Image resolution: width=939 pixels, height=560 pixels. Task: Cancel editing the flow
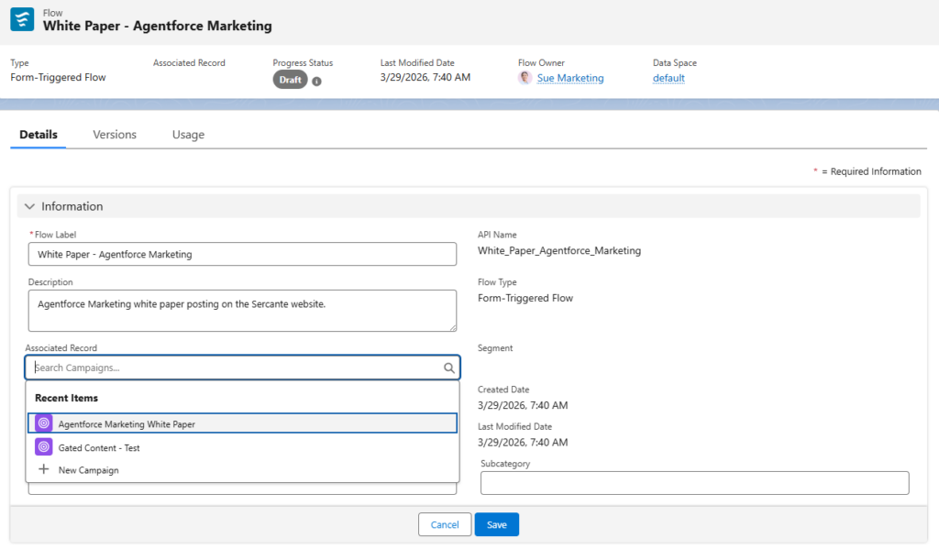tap(445, 524)
